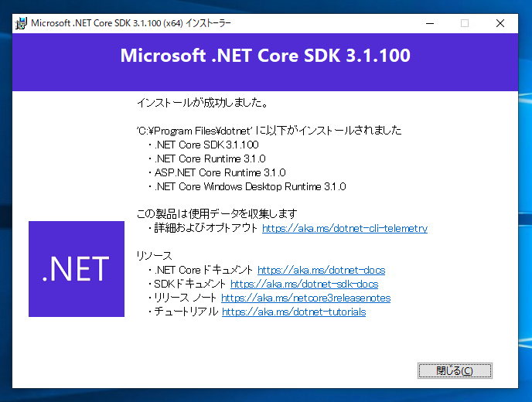This screenshot has height=402, width=532.
Task: Click the "Microsoft .NET Core SDK 3.1.100" banner heading
Action: [x=265, y=56]
